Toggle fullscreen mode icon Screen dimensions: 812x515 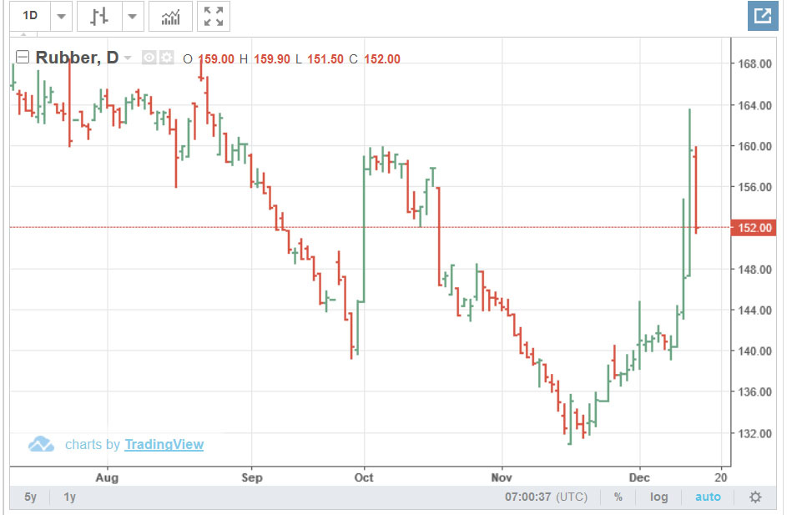214,16
